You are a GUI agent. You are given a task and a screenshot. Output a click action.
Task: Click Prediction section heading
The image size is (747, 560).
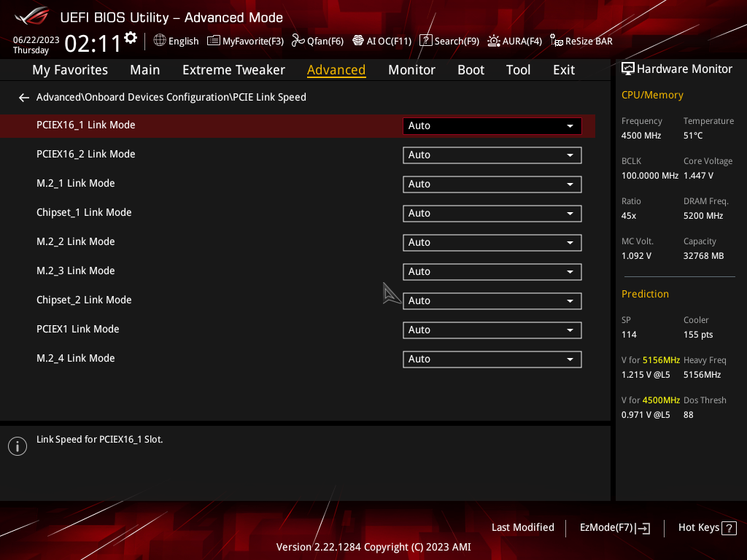(645, 295)
